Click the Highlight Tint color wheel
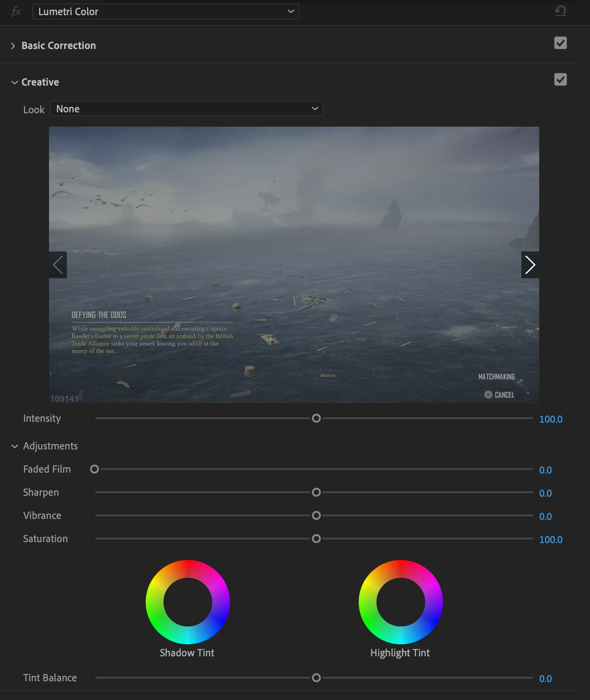 pos(401,602)
